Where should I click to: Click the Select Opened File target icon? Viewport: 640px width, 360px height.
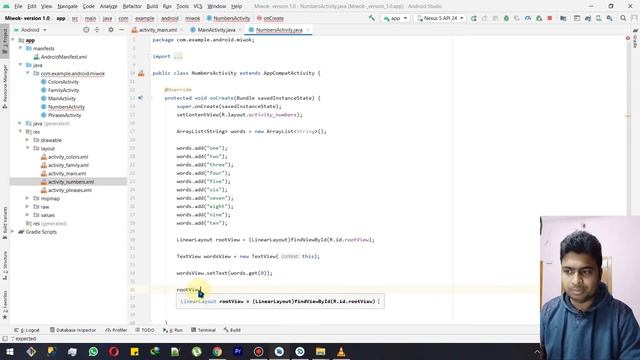tap(86, 30)
